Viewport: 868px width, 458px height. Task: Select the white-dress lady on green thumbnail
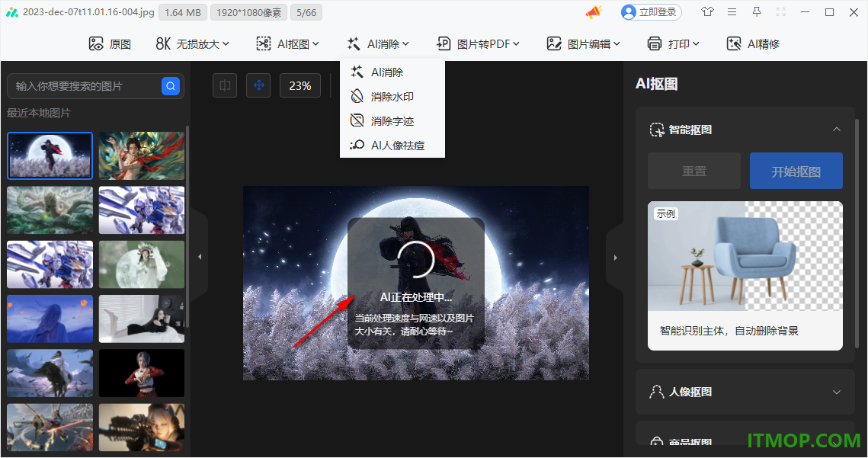coord(142,264)
